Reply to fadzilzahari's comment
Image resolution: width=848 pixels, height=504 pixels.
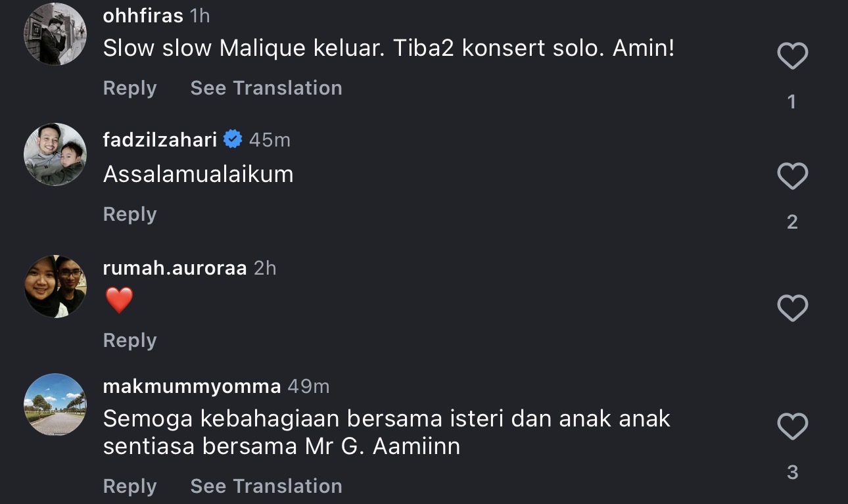[130, 214]
